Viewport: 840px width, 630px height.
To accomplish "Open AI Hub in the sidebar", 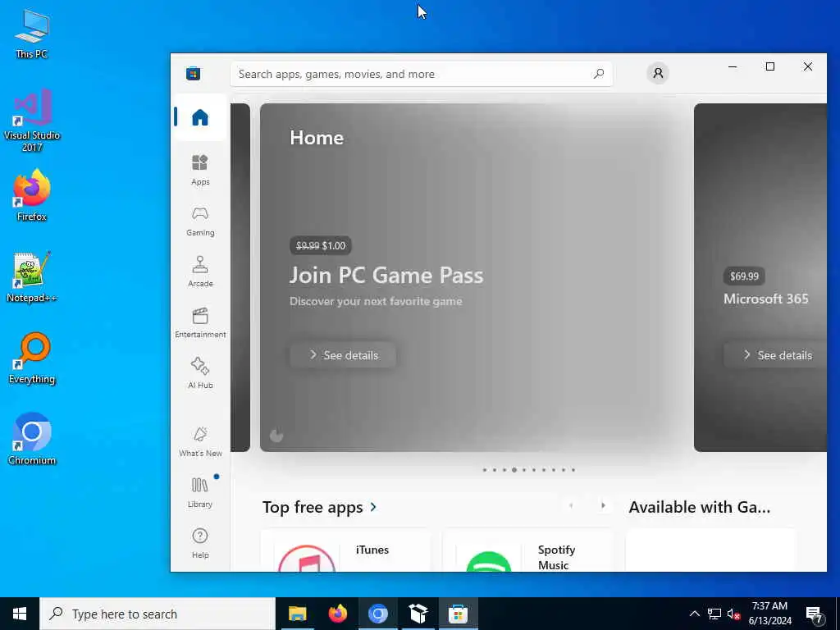I will point(200,373).
